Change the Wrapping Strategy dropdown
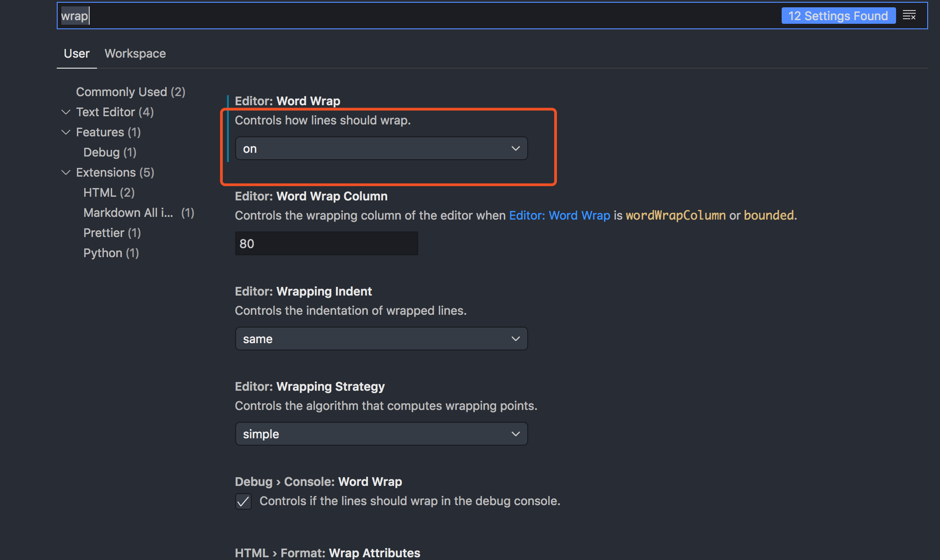Image resolution: width=940 pixels, height=560 pixels. click(381, 433)
